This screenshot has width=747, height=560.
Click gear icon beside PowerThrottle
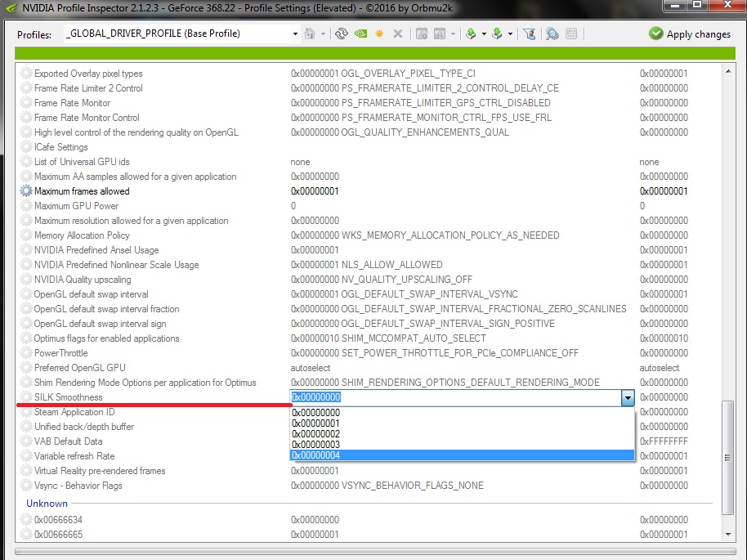coord(25,353)
